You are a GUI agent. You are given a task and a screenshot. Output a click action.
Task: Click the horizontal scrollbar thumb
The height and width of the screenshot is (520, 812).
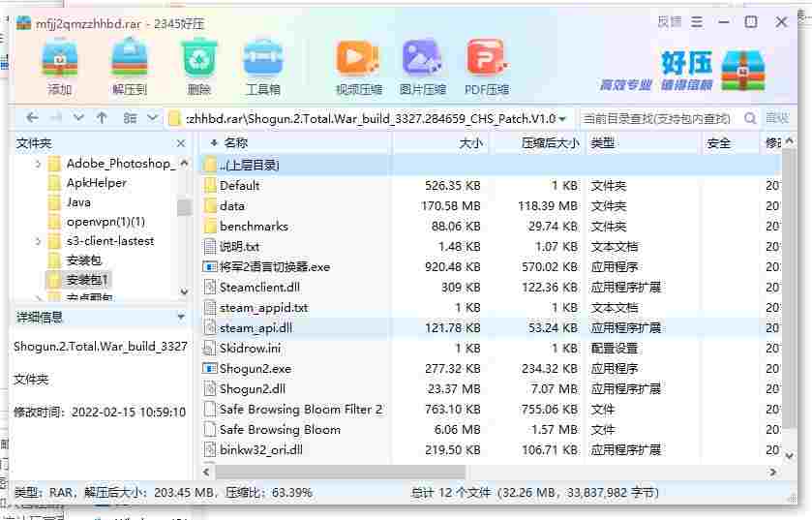tap(341, 472)
